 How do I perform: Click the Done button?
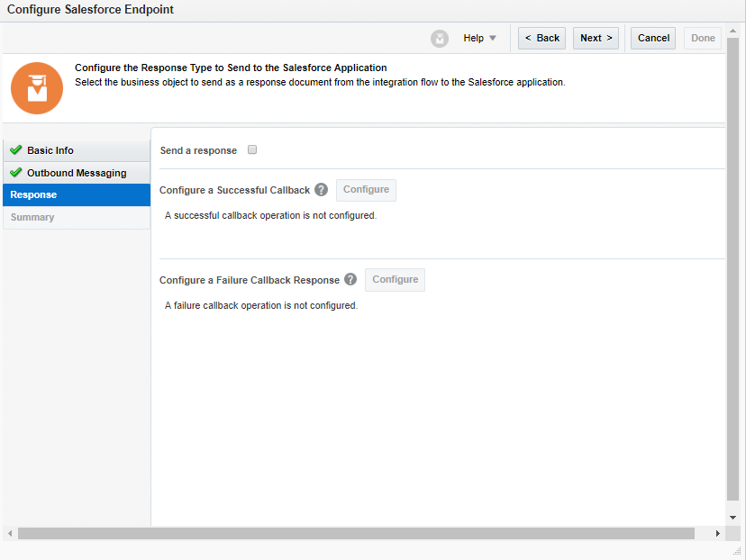pos(703,38)
